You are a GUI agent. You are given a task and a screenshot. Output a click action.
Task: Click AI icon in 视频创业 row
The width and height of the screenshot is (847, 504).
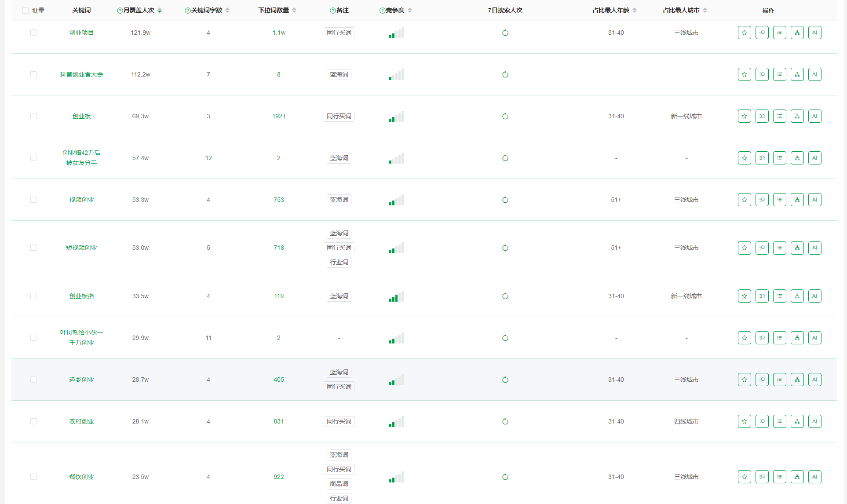[814, 200]
